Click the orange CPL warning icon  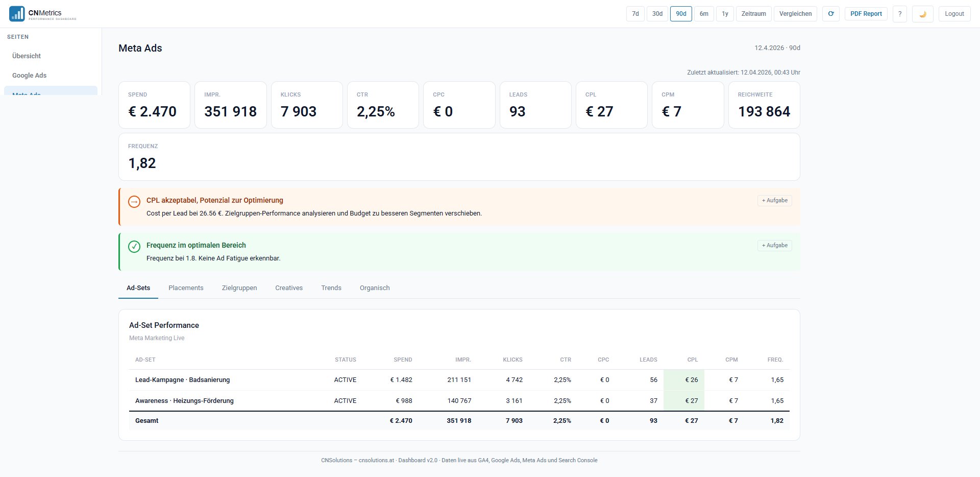(134, 202)
